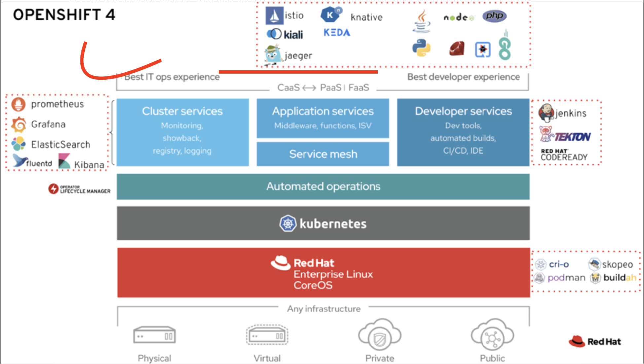Click the 'CI/CD, IDE' text
644x364 pixels.
click(463, 151)
